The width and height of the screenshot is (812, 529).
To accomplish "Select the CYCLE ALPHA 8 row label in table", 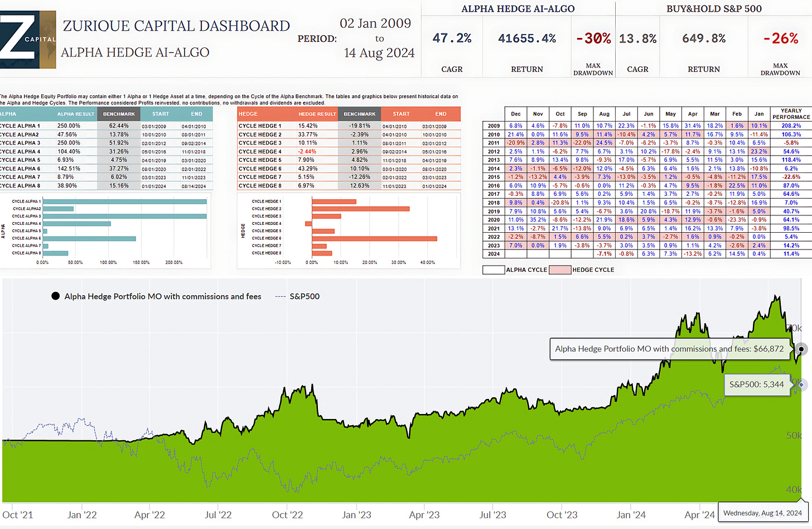I will (20, 186).
